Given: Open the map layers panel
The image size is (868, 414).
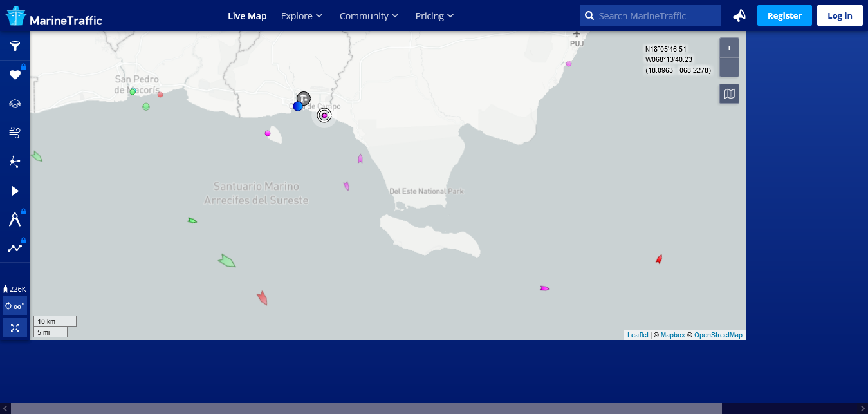Looking at the screenshot, I should click(15, 104).
